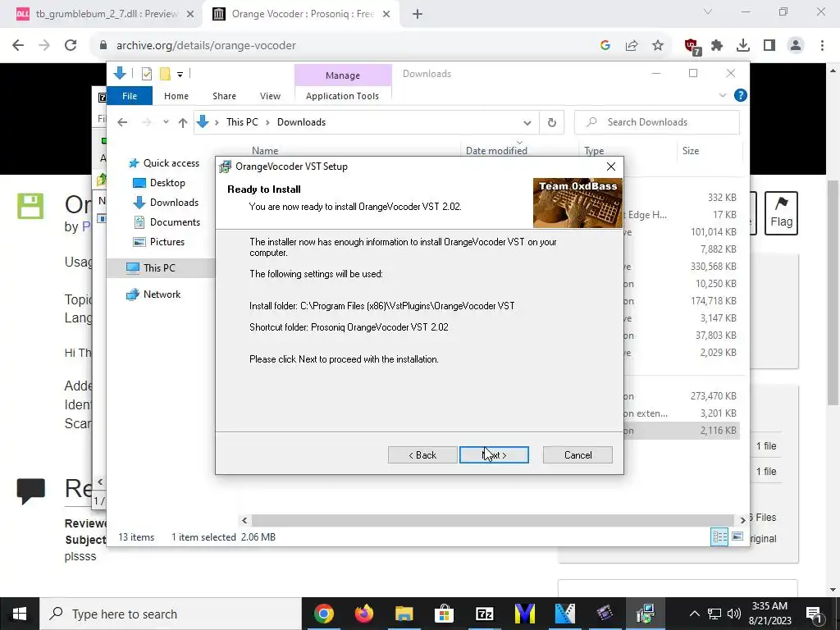
Task: Select Network in navigation pane
Action: click(x=153, y=294)
